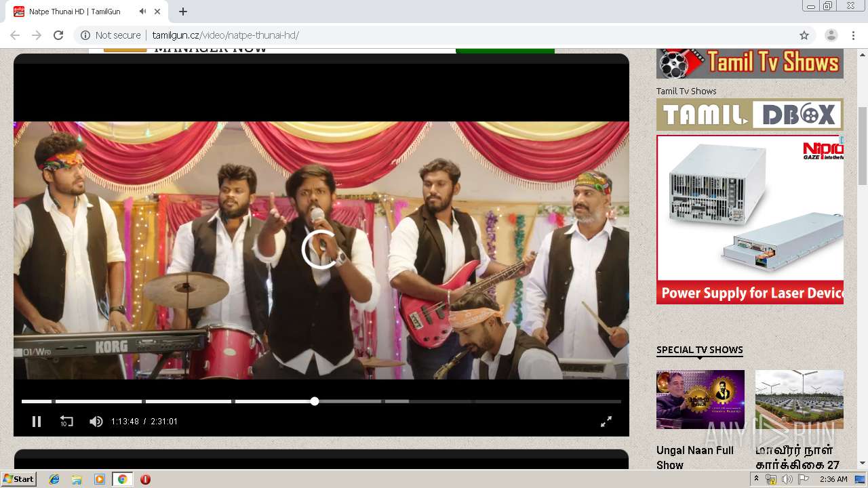Open network tray icon

point(771,479)
